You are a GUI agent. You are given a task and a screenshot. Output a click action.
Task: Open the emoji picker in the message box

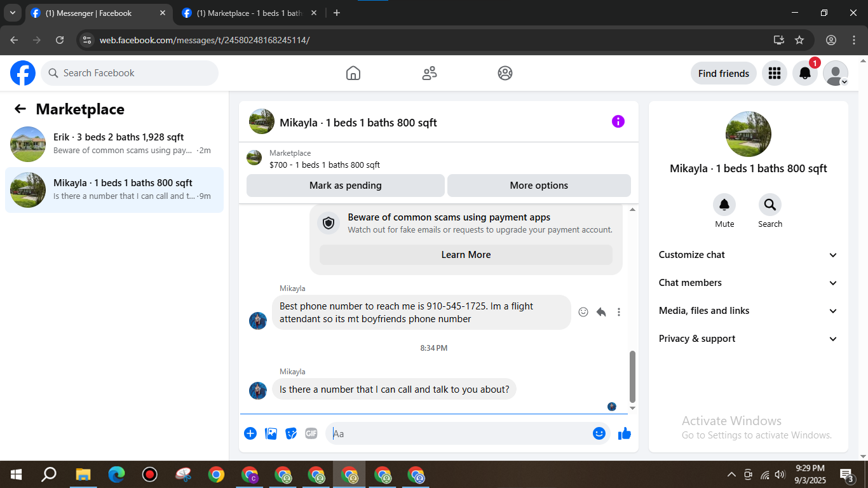coord(599,433)
